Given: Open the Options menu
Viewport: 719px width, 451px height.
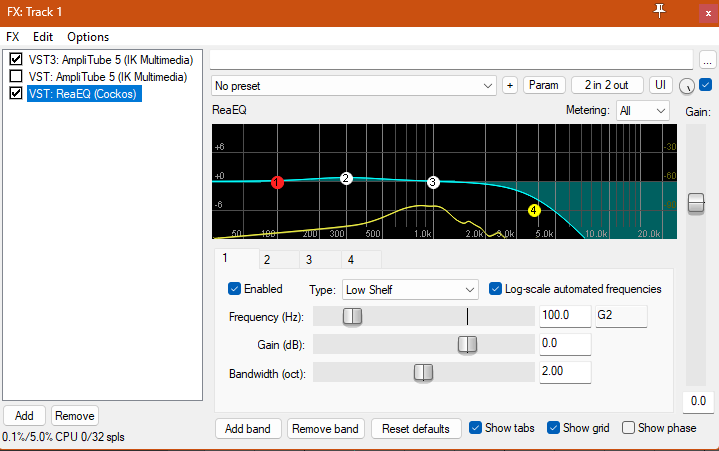Looking at the screenshot, I should coord(88,37).
